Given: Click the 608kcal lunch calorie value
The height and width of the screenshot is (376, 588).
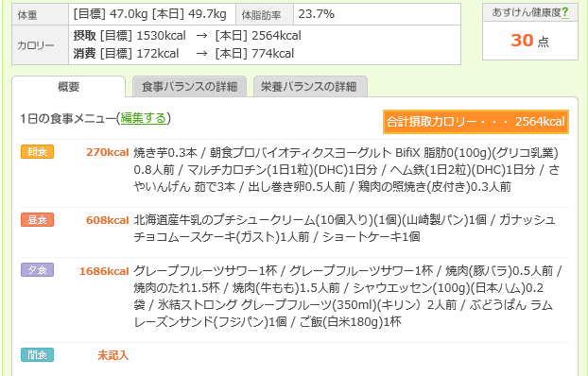Looking at the screenshot, I should [108, 220].
